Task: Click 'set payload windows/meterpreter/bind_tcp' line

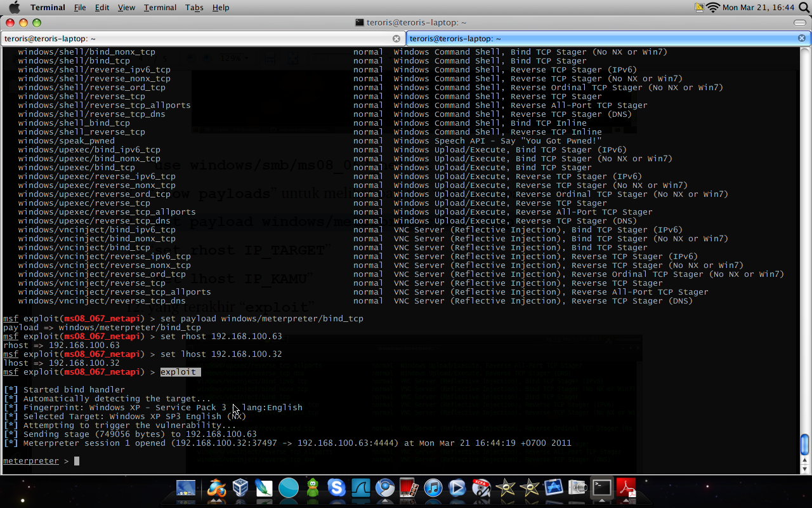Action: pyautogui.click(x=262, y=319)
